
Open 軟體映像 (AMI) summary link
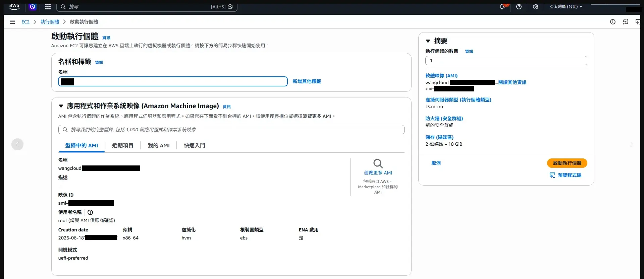coord(441,76)
